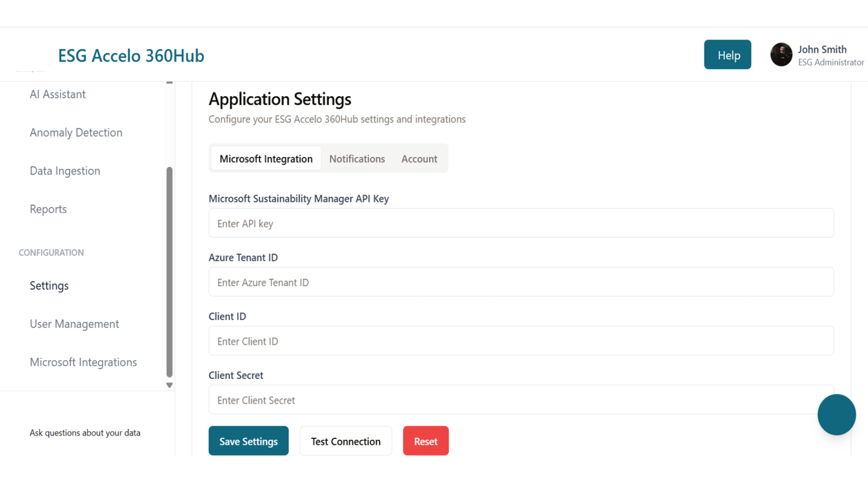The width and height of the screenshot is (868, 497).
Task: Click the ESG Accelo 360Hub title
Action: pos(131,56)
